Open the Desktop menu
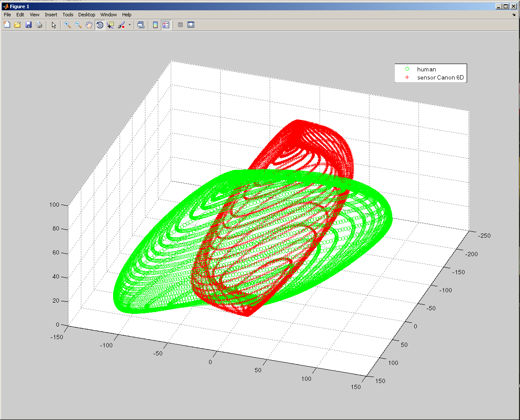The width and height of the screenshot is (520, 420). (x=87, y=15)
